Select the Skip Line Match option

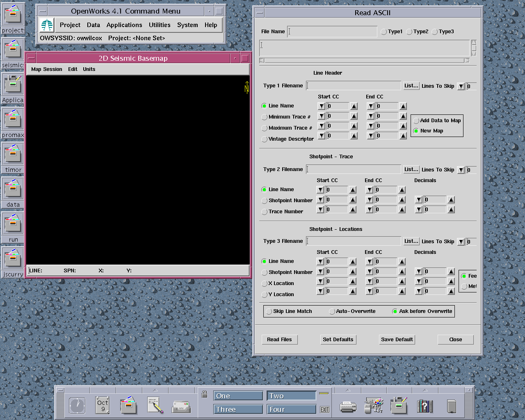(x=269, y=312)
